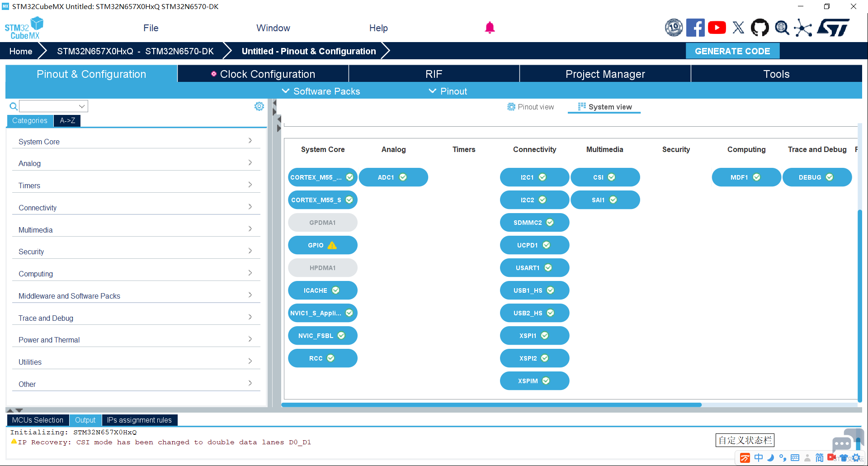Viewport: 868px width, 466px height.
Task: Select the grayed GPDMA1 block
Action: 323,223
